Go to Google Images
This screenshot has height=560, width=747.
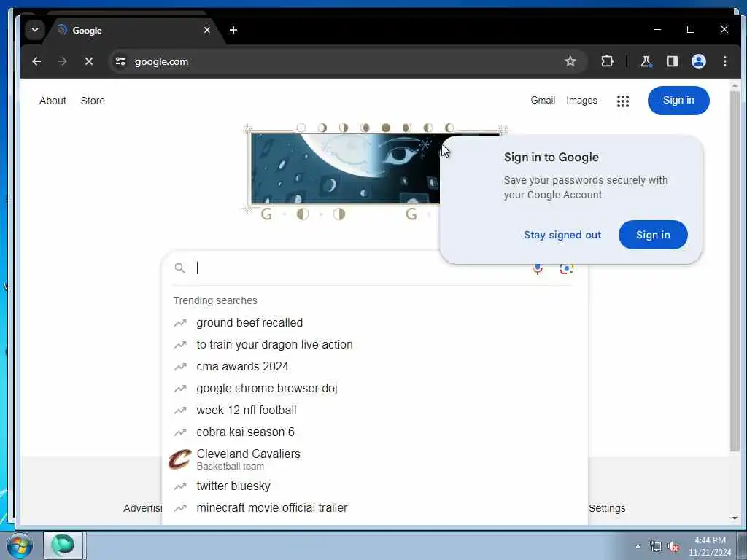point(581,101)
